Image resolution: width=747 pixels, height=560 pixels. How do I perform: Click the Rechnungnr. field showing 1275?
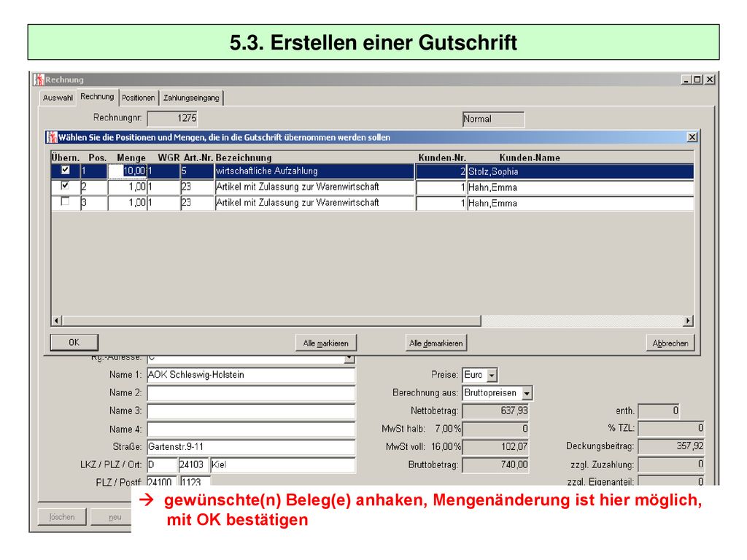(x=172, y=119)
